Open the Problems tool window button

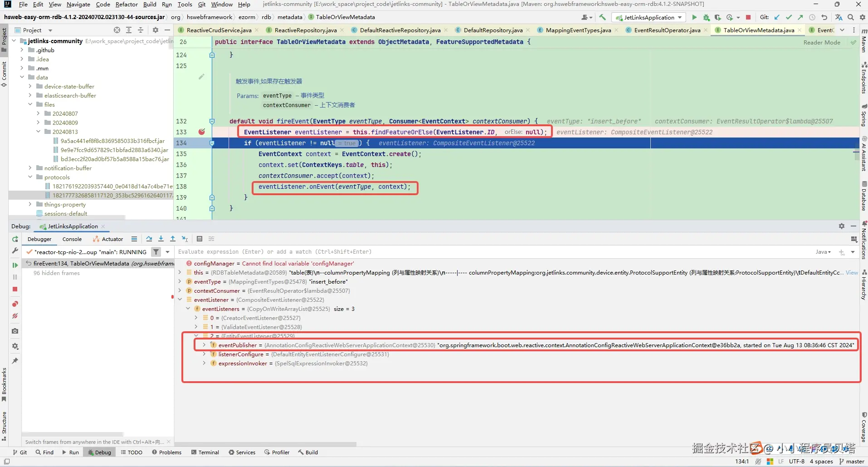point(166,452)
